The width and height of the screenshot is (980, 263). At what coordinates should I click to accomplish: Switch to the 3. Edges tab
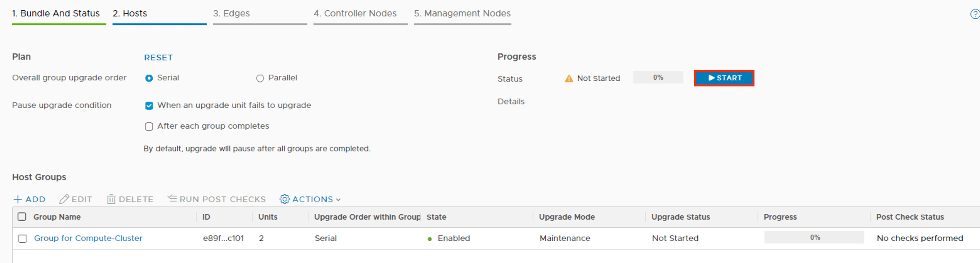[x=231, y=14]
